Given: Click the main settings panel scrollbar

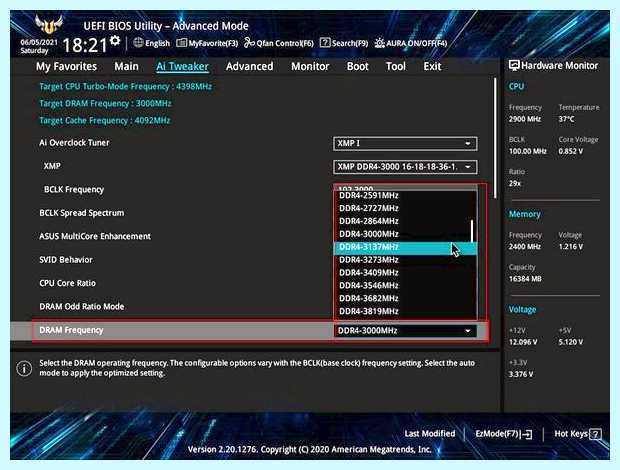Looking at the screenshot, I should 495,138.
